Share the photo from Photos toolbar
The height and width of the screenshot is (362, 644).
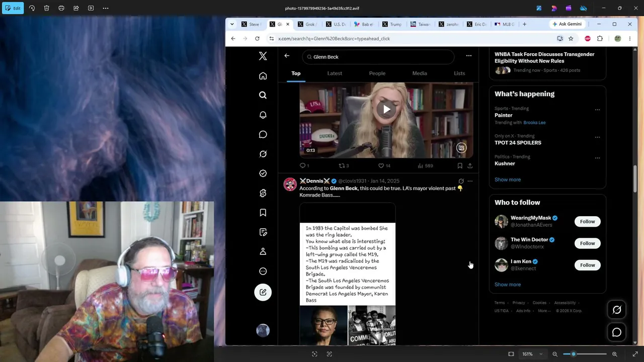click(x=76, y=8)
